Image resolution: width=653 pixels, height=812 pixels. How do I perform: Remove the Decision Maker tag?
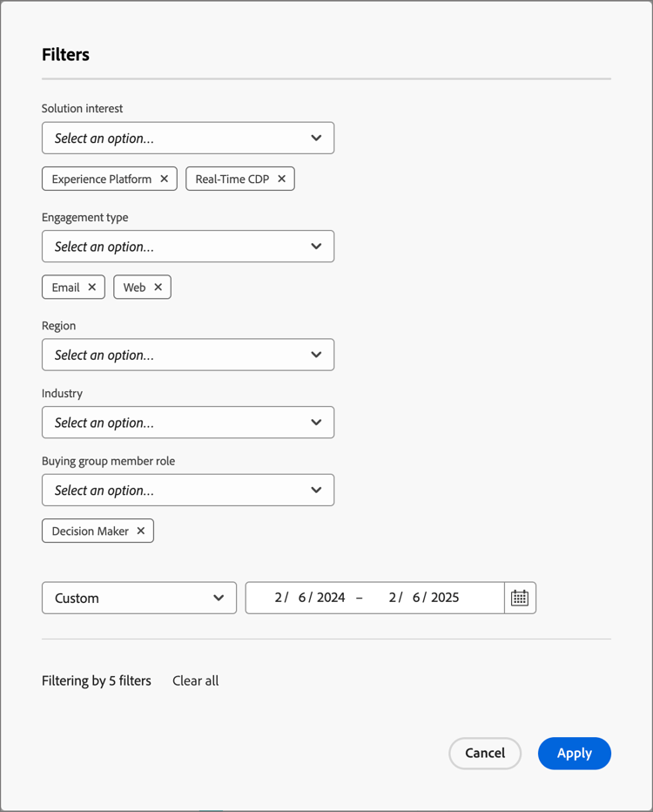141,531
